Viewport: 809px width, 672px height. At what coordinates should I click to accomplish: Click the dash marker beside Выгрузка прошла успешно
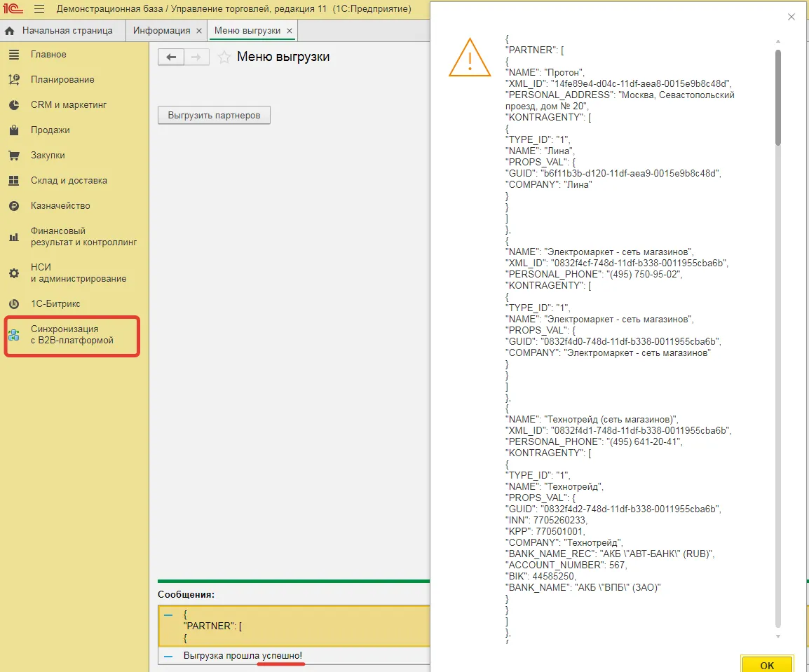[168, 656]
